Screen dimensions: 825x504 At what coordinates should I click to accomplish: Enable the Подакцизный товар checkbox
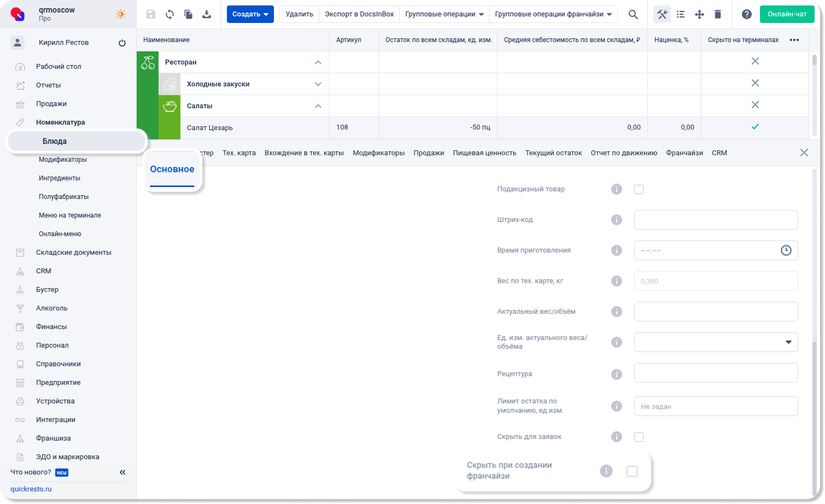coord(639,189)
